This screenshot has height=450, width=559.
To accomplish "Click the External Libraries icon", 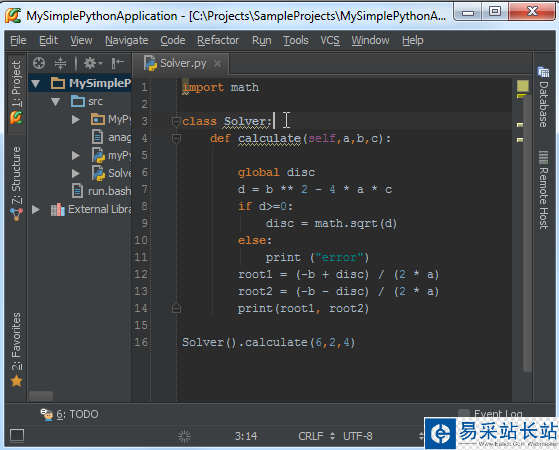I will (57, 209).
